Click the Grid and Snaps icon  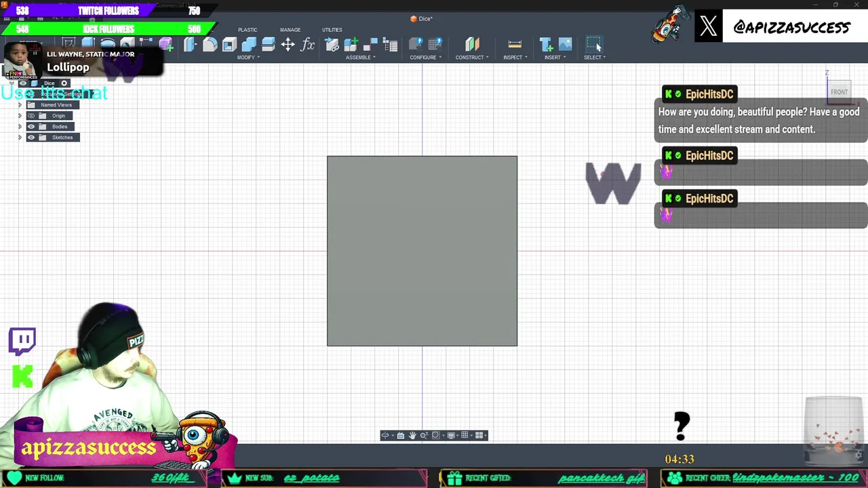coord(465,435)
